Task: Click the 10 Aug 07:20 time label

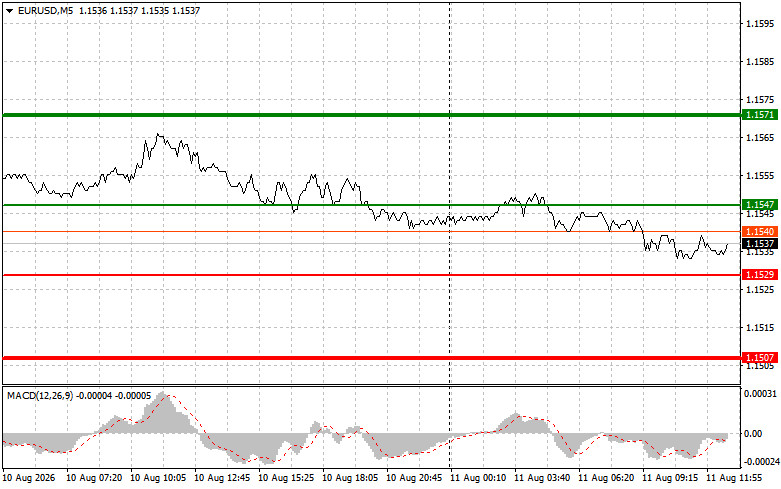Action: [x=94, y=478]
